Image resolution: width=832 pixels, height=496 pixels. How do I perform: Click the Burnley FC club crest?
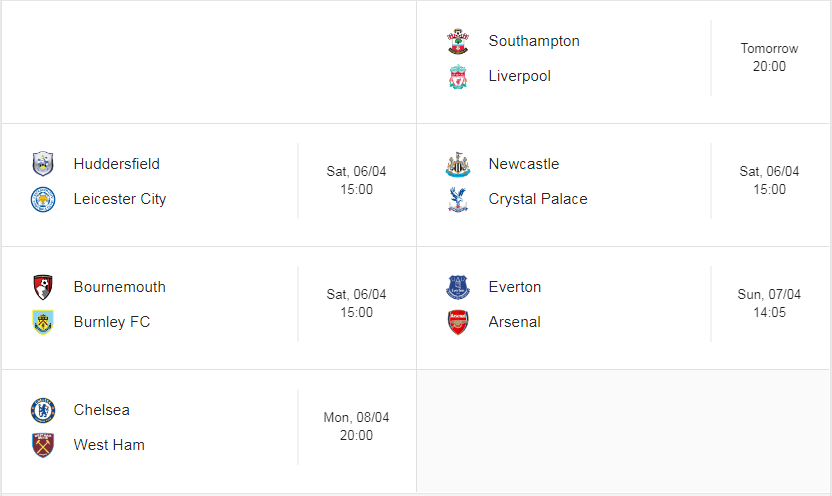point(43,322)
